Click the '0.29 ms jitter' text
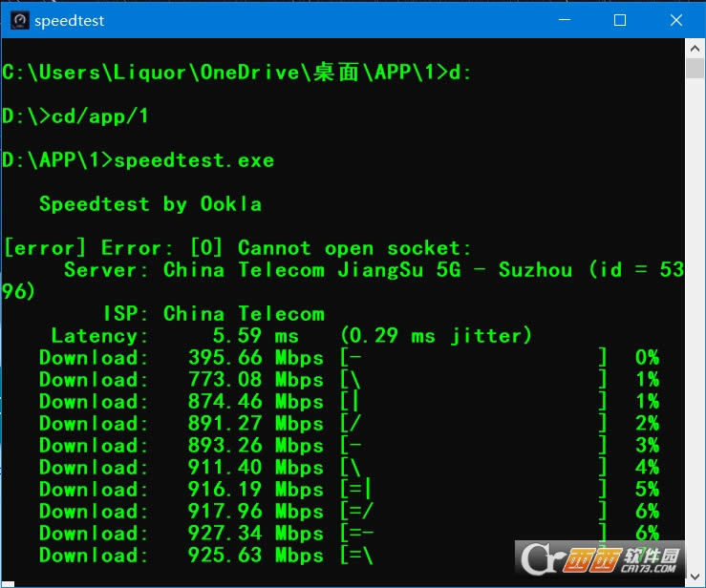The height and width of the screenshot is (588, 706). pos(437,336)
